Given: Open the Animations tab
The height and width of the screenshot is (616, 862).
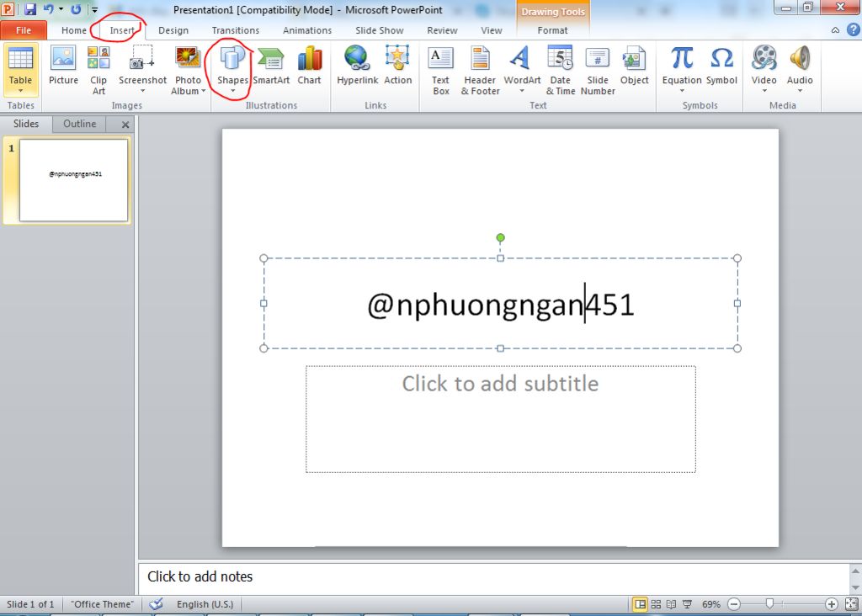Looking at the screenshot, I should click(306, 30).
